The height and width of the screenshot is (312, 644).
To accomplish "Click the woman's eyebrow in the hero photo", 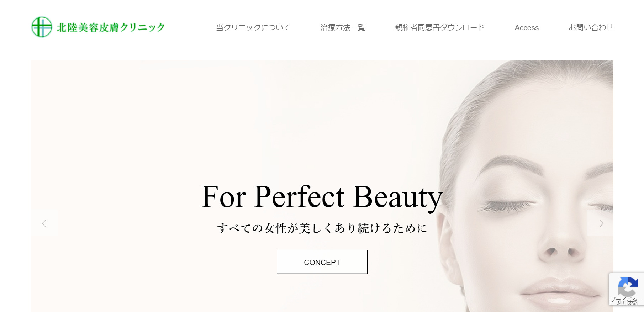I will tap(509, 165).
